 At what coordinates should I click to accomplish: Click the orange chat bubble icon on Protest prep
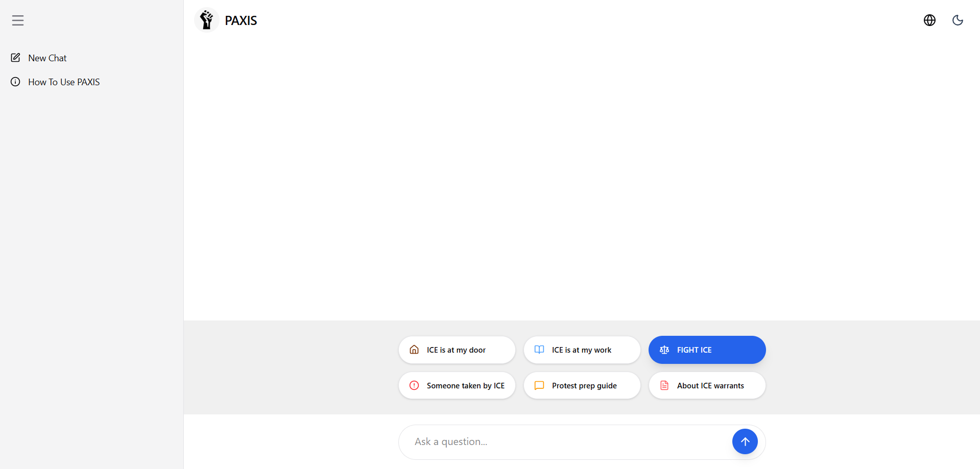[x=539, y=385]
